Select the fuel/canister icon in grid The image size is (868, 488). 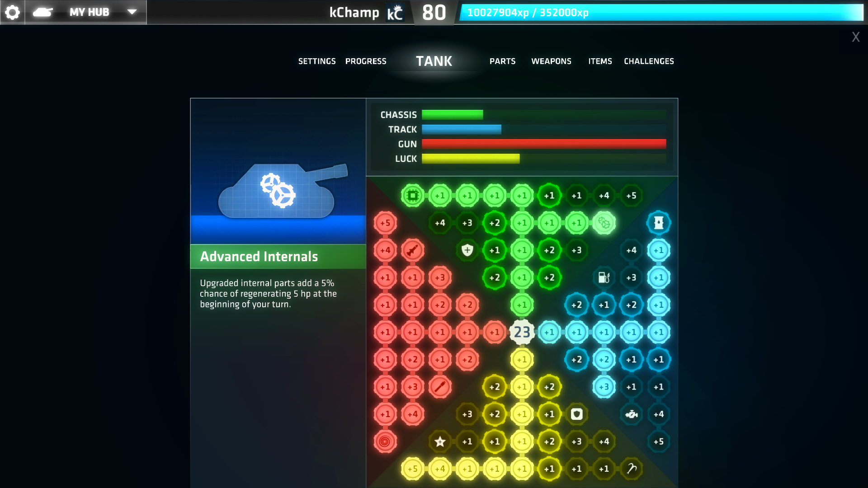604,277
